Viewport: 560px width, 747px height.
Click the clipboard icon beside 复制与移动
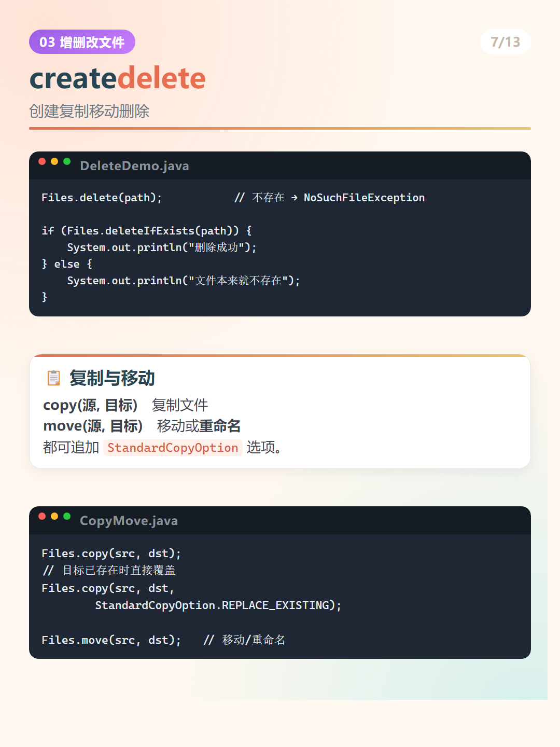(53, 378)
